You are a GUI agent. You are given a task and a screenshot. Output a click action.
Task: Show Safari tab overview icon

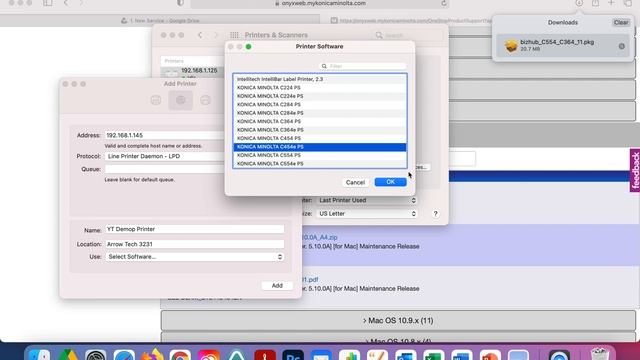[628, 3]
